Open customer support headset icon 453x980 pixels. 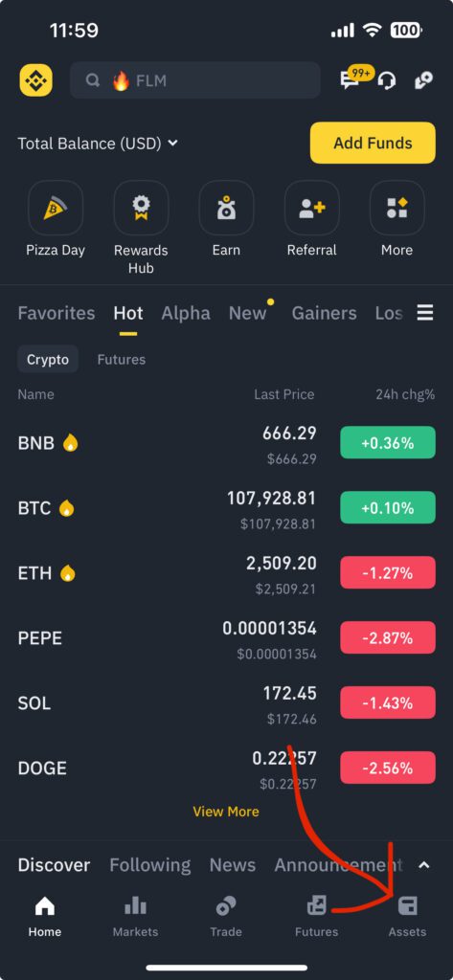387,80
